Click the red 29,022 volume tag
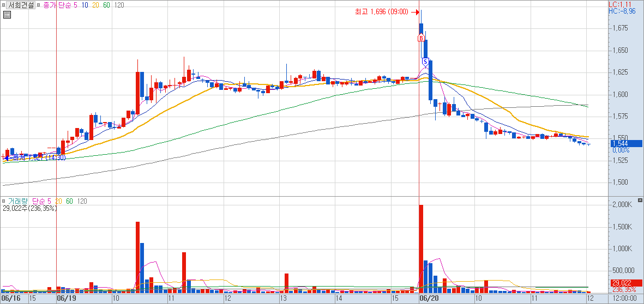 pyautogui.click(x=627, y=283)
